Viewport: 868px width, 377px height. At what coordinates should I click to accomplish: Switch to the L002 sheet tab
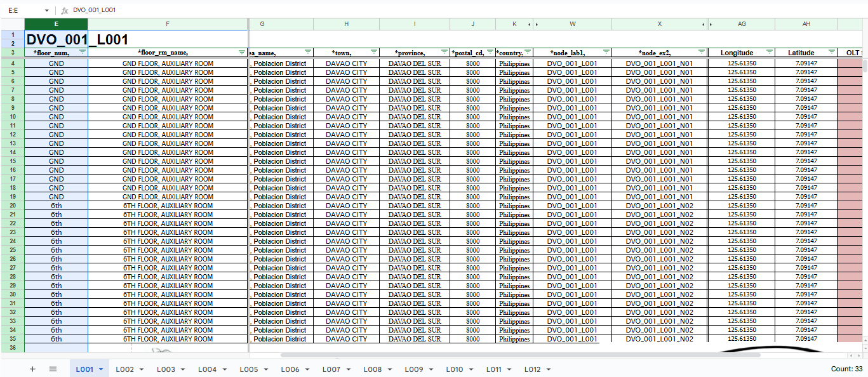pos(125,369)
